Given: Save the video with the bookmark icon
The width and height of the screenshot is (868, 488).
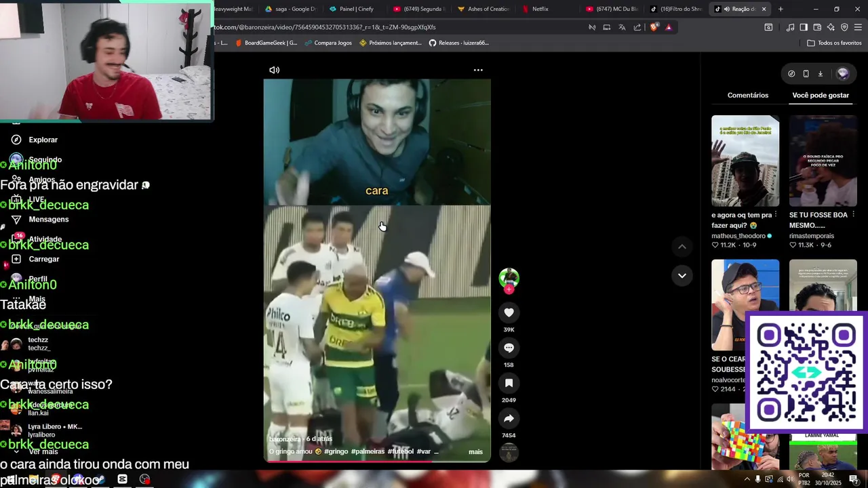Looking at the screenshot, I should [509, 383].
